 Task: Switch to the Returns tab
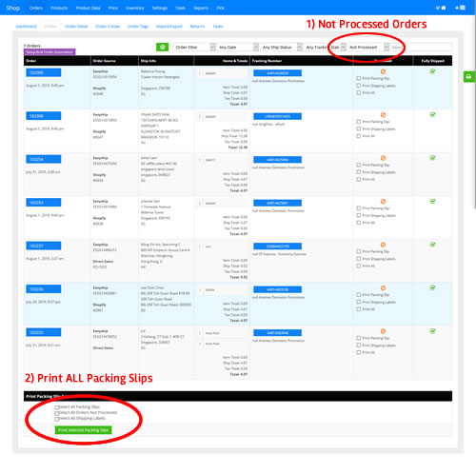coord(197,27)
